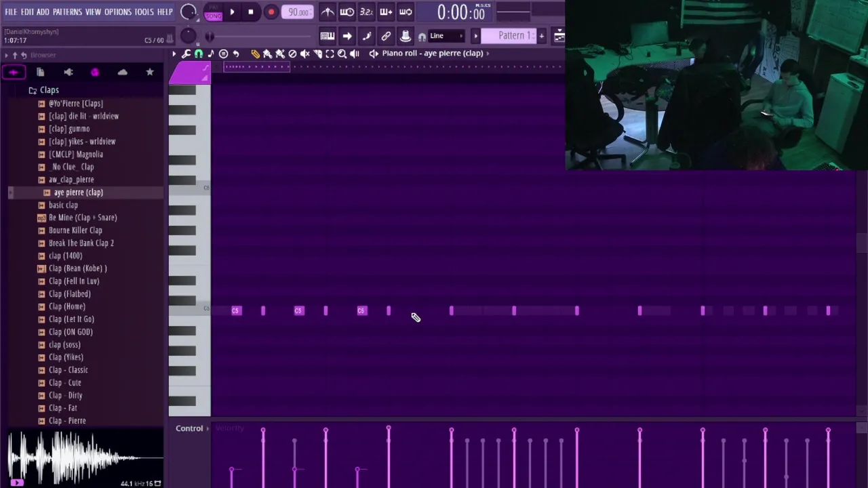The width and height of the screenshot is (868, 488).
Task: Select browser current project files tab
Action: tap(40, 72)
